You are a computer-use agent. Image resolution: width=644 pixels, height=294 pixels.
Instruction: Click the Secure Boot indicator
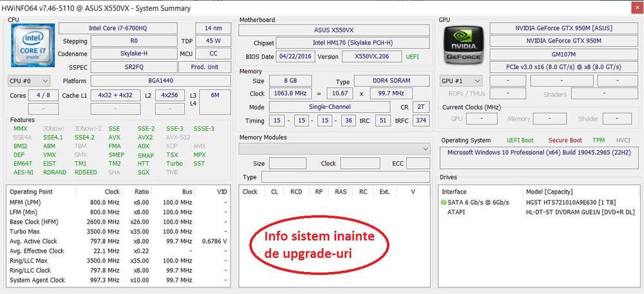565,140
